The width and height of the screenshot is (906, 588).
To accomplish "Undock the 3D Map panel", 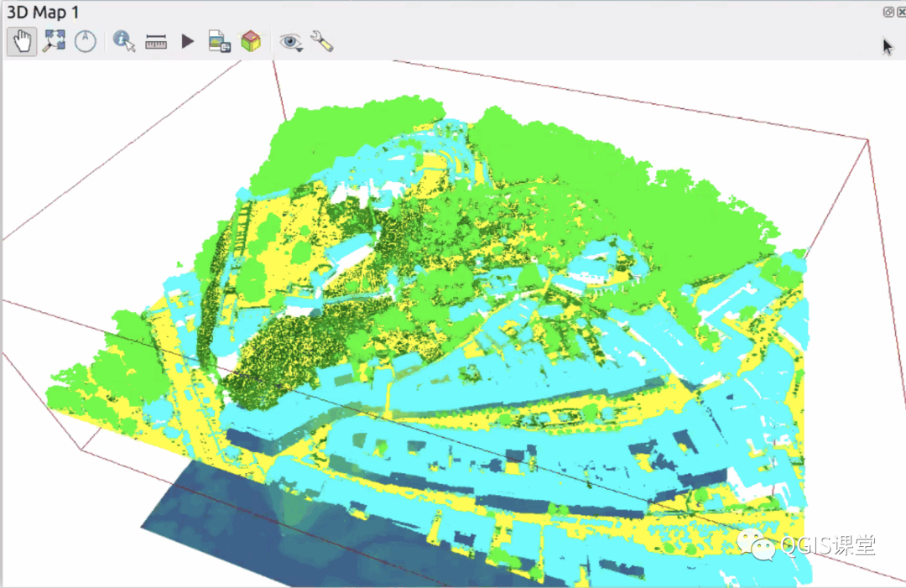I will tap(888, 12).
